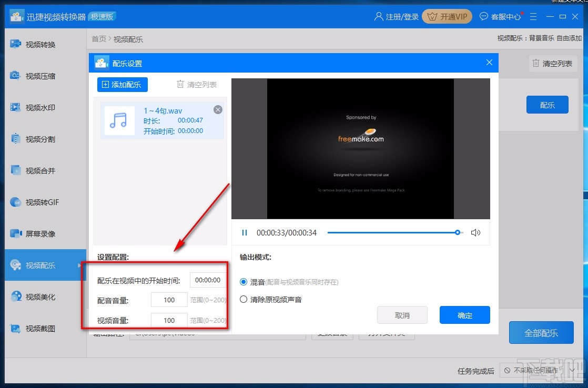Confirm settings with the 确定 button

(464, 315)
